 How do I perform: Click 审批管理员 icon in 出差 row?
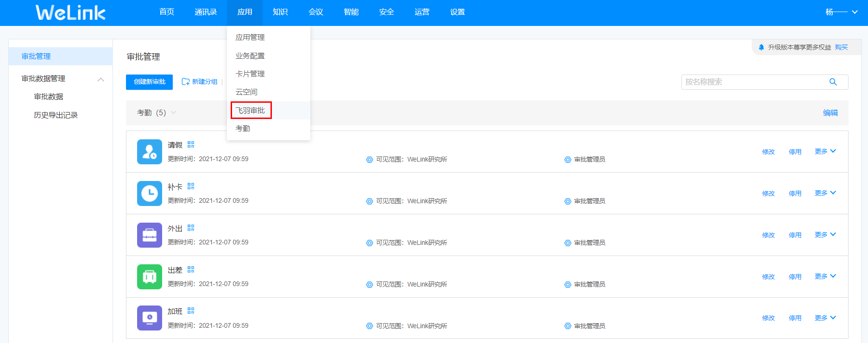pos(568,285)
